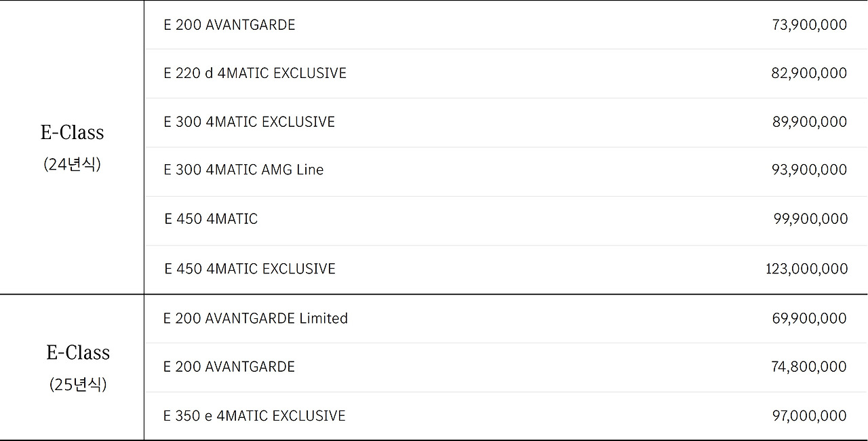Select the 93,900,000 price figure
The image size is (868, 441).
809,170
